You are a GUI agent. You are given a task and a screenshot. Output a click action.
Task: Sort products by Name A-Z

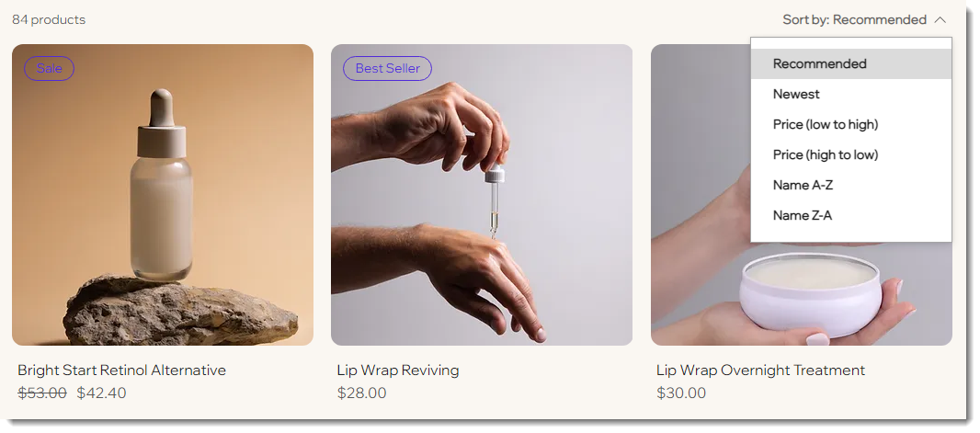[x=851, y=185]
